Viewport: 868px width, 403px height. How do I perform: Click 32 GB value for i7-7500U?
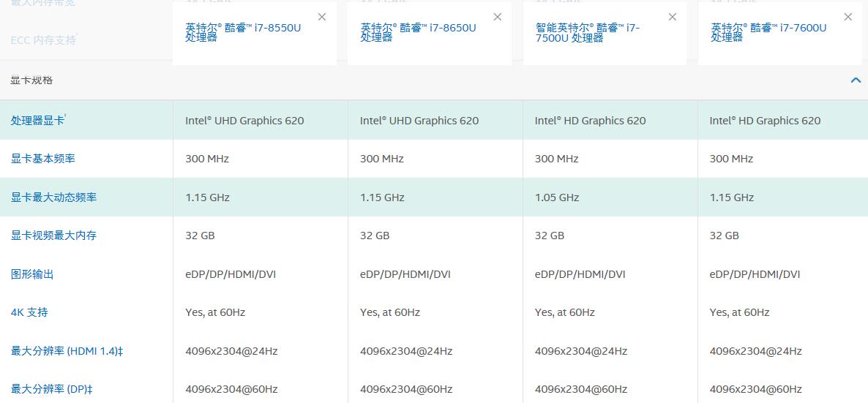click(550, 236)
